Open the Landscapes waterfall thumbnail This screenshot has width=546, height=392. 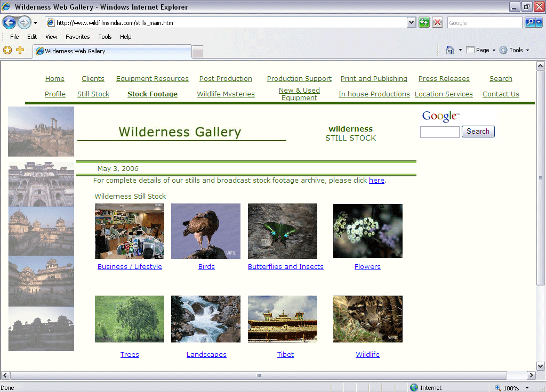click(206, 319)
